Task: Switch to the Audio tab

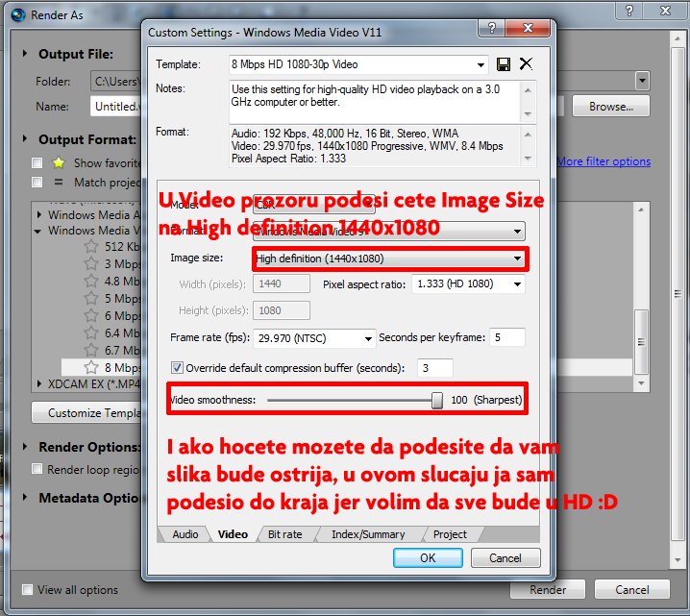Action: tap(185, 534)
